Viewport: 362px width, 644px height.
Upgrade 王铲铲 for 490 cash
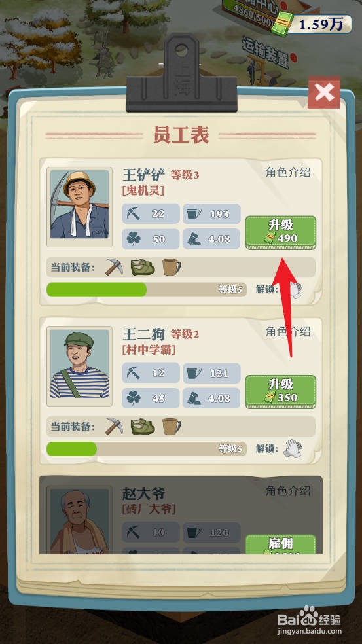tap(281, 232)
